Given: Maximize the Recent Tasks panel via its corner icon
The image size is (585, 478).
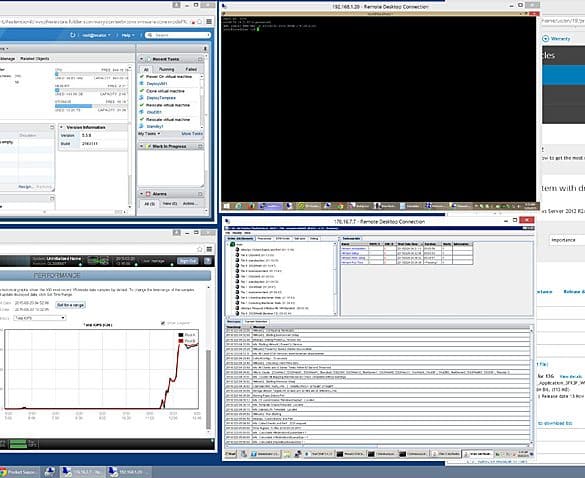Looking at the screenshot, I should tap(200, 59).
